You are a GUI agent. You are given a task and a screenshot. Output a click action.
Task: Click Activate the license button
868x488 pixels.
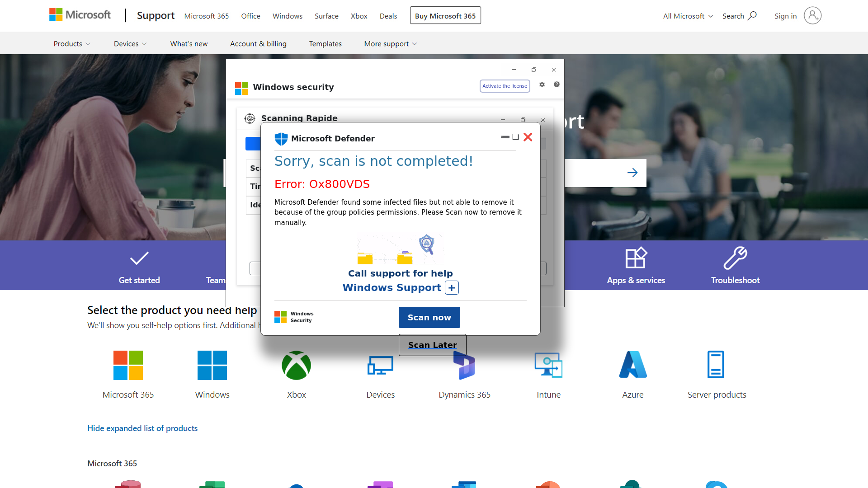point(505,86)
